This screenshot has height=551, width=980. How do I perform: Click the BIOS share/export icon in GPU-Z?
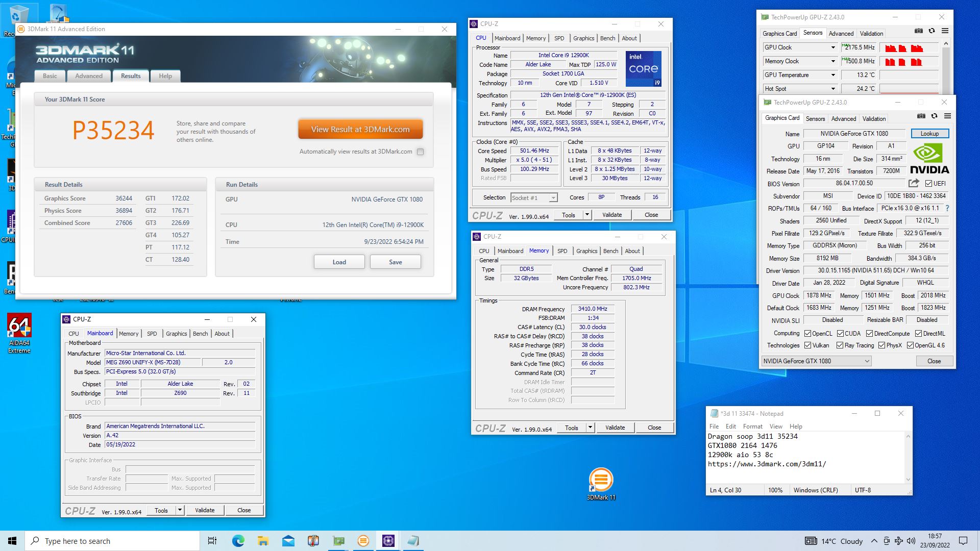click(914, 183)
